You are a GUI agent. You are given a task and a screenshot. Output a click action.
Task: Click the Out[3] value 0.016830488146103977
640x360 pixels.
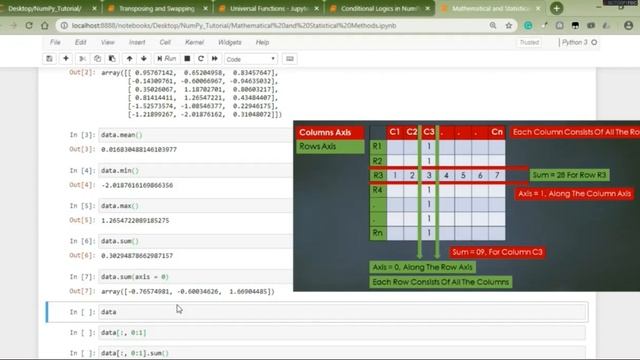click(139, 149)
